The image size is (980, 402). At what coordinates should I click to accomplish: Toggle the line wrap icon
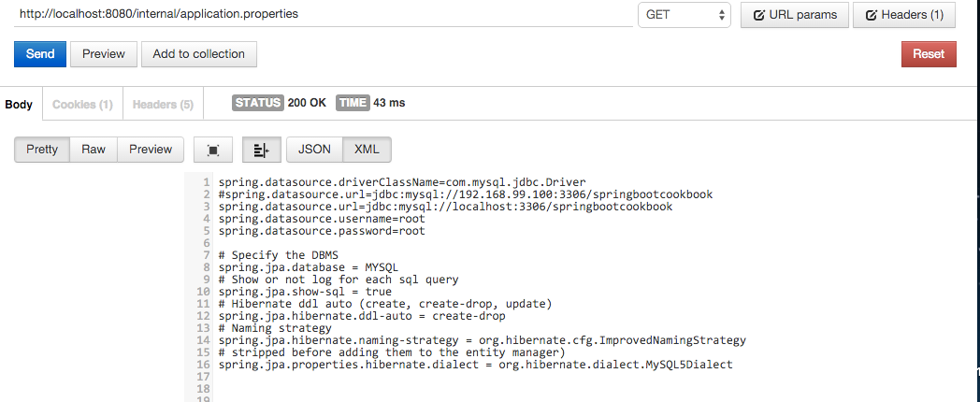pyautogui.click(x=261, y=150)
